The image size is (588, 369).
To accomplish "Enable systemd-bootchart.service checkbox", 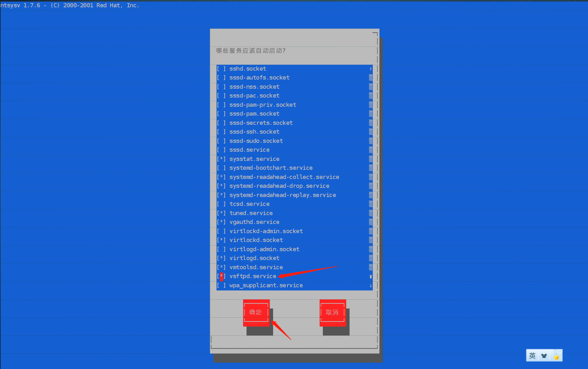I will point(221,168).
